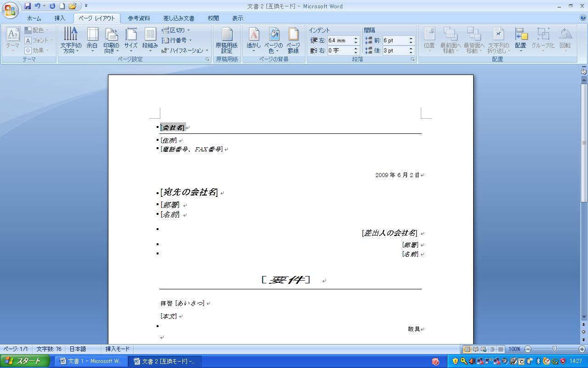The image size is (588, 368).
Task: Choose 文字列の方向 text direction
Action: point(71,40)
